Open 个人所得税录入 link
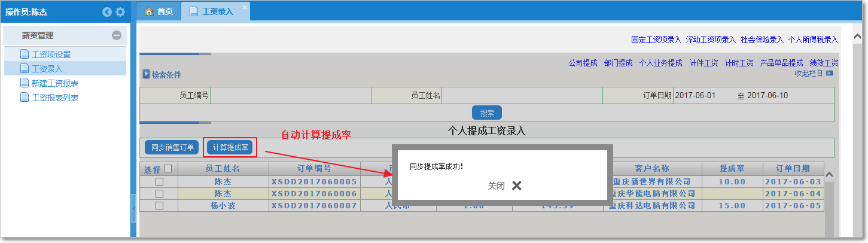Screen dimensions: 868x243 [813, 40]
